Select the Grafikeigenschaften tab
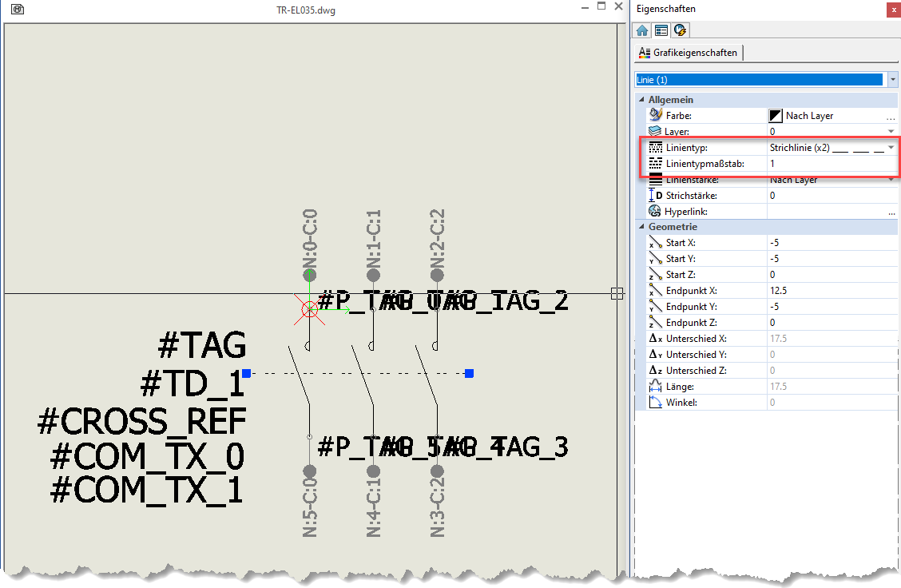901x588 pixels. point(689,53)
